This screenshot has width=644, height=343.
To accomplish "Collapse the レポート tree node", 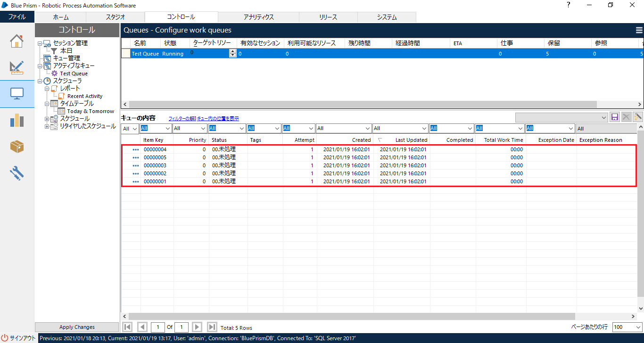I will (47, 89).
